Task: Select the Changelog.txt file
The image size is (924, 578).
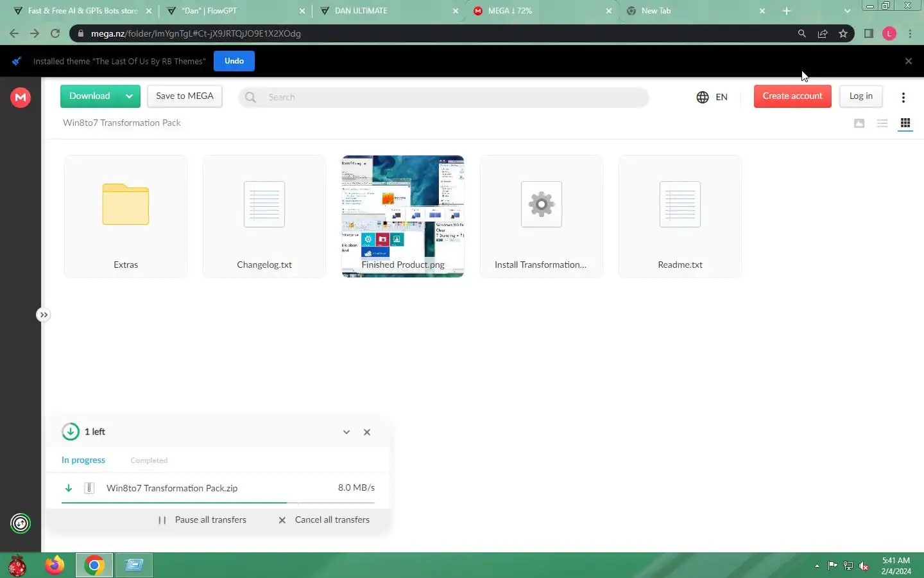Action: 264,216
